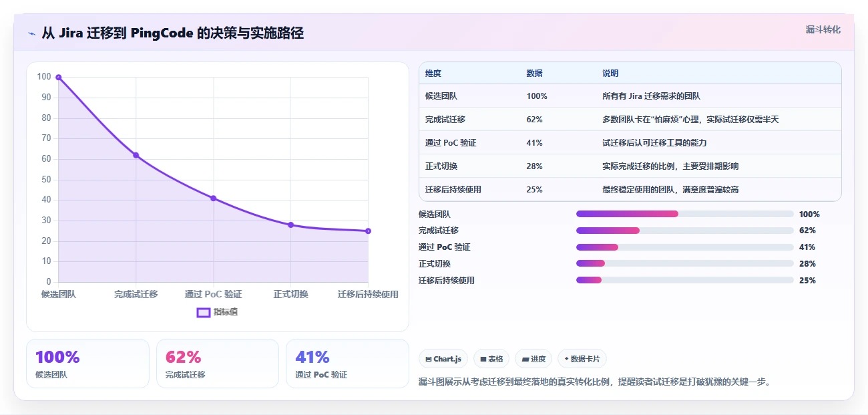The image size is (868, 415).
Task: Click the 28% value in the table
Action: 534,166
